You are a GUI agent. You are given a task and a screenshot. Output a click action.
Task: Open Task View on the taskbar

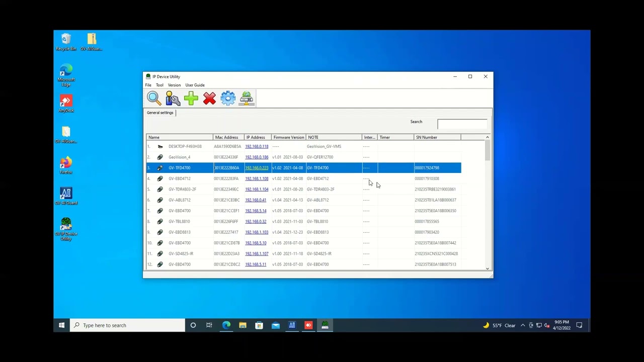(x=209, y=325)
